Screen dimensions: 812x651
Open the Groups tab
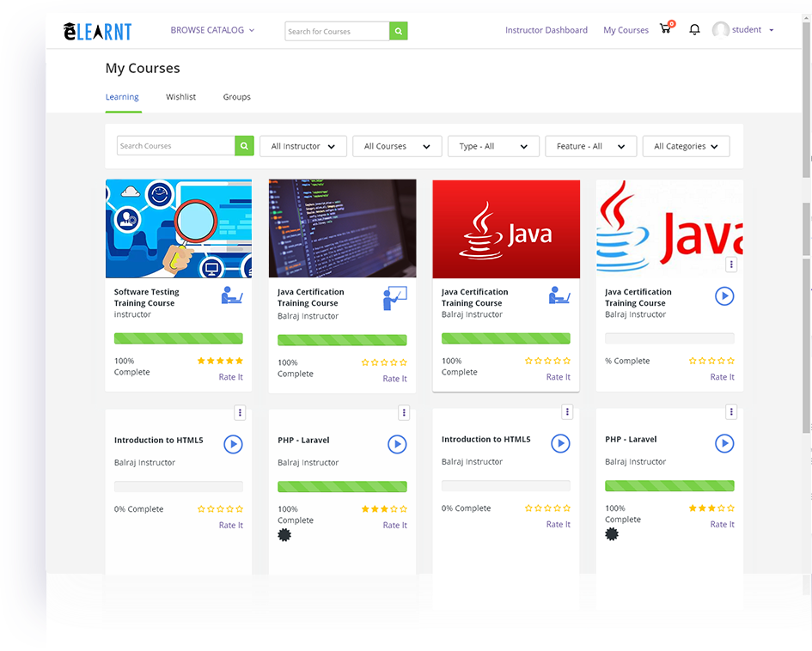pos(236,97)
